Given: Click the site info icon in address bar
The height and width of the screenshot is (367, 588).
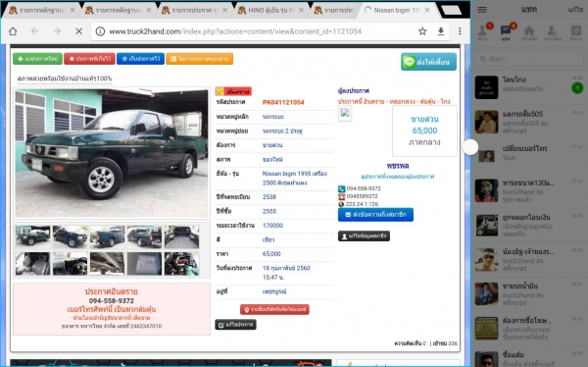Looking at the screenshot, I should coord(100,31).
